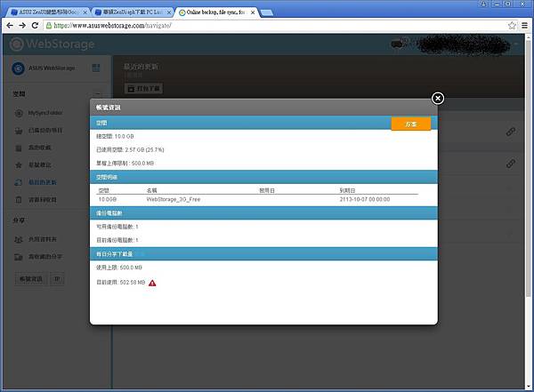Open my collection in the sidebar

[39, 148]
